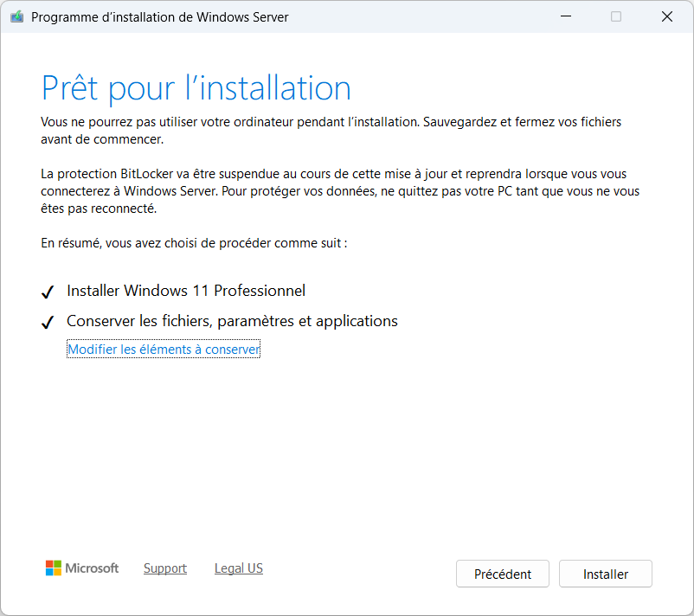The height and width of the screenshot is (616, 694).
Task: Click the En résumé summary line
Action: tap(194, 243)
